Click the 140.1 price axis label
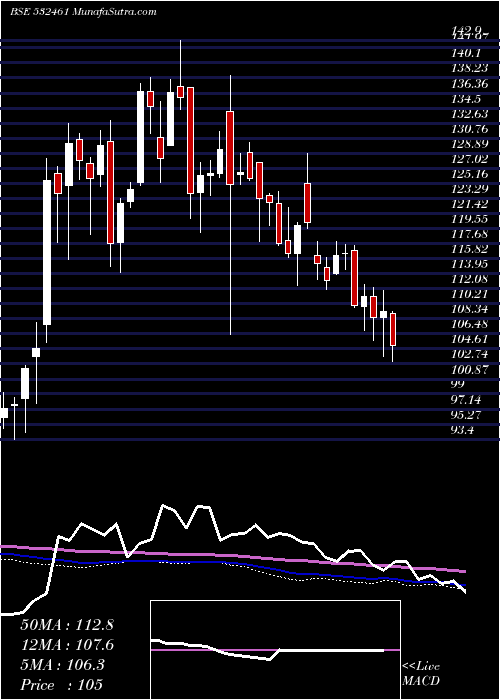 pyautogui.click(x=465, y=54)
